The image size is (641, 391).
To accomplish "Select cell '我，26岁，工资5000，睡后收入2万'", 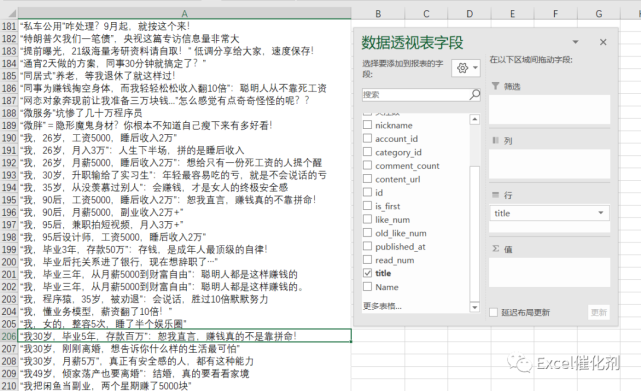I will 184,138.
